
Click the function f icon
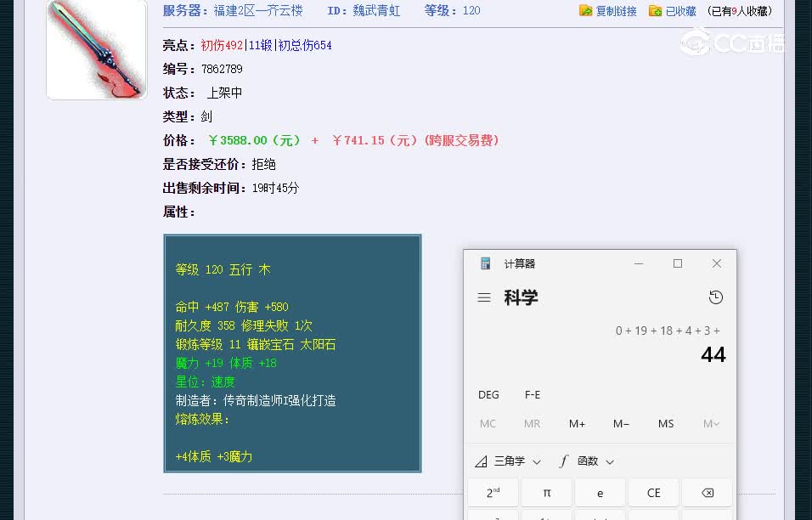click(564, 461)
